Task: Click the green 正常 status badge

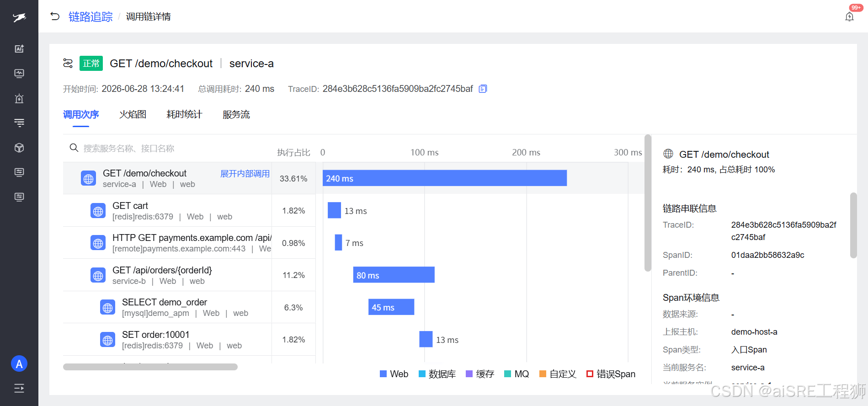Action: click(91, 63)
